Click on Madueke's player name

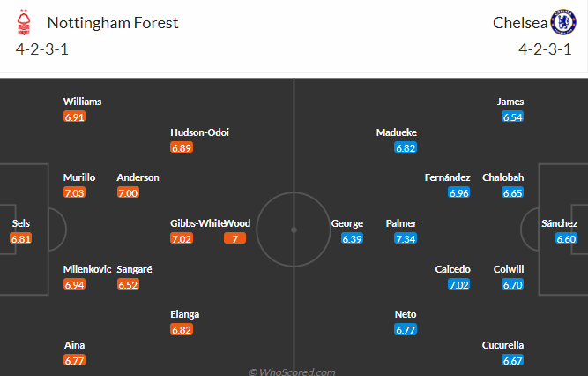tap(397, 132)
